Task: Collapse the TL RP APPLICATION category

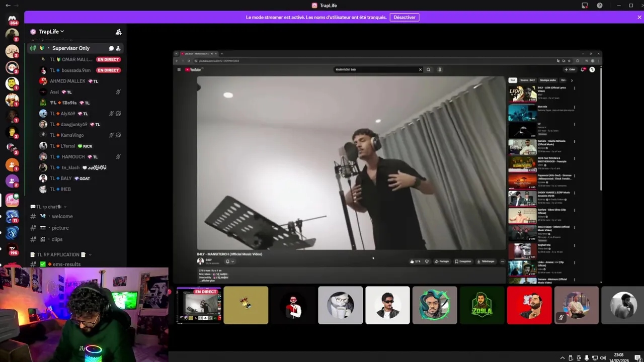Action: (x=60, y=254)
